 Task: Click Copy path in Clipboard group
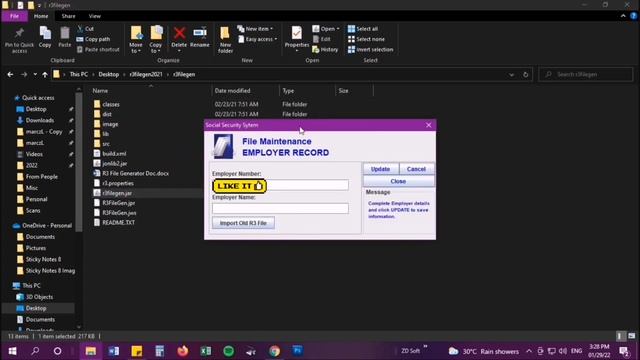coord(93,39)
